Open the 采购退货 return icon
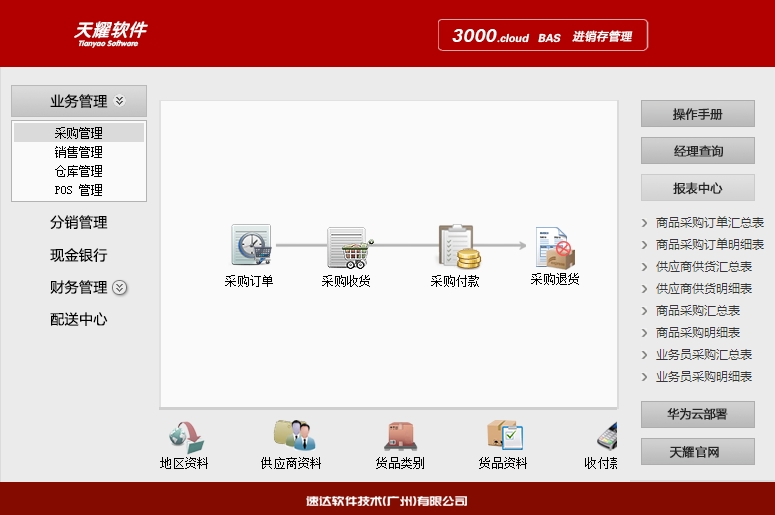 (x=556, y=247)
